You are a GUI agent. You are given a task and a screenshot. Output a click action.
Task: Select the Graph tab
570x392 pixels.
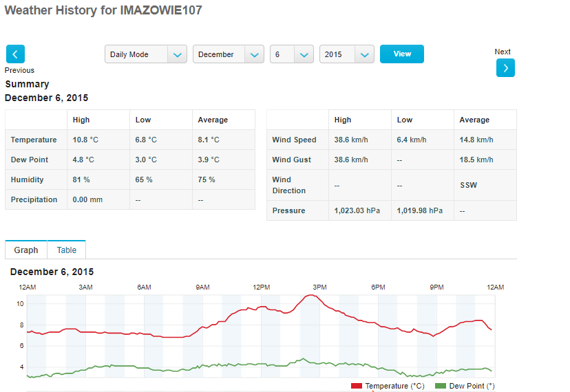[26, 250]
